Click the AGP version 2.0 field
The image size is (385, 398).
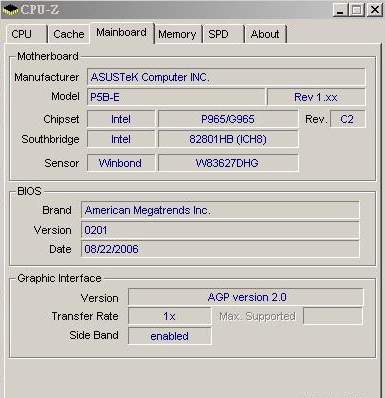pos(246,297)
